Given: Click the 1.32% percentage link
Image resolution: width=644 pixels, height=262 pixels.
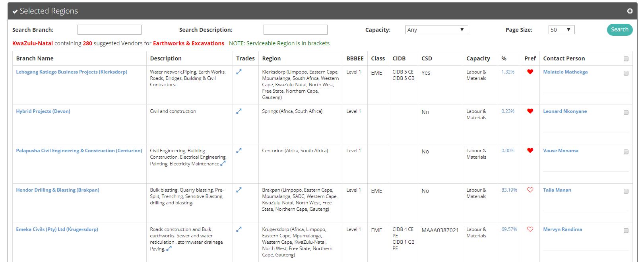Looking at the screenshot, I should coord(508,72).
